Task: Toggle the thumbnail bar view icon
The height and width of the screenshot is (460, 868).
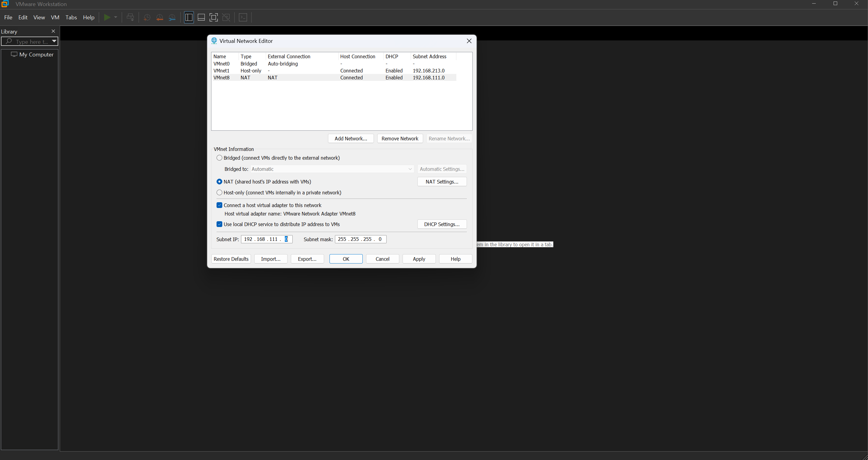Action: [x=201, y=18]
